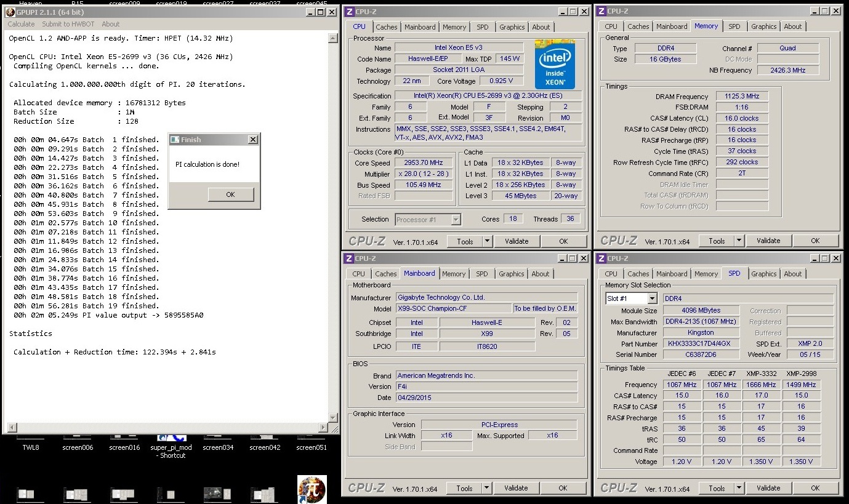Click the NB Frequency value 2426.3 MHz
Image resolution: width=849 pixels, height=504 pixels.
pyautogui.click(x=788, y=70)
